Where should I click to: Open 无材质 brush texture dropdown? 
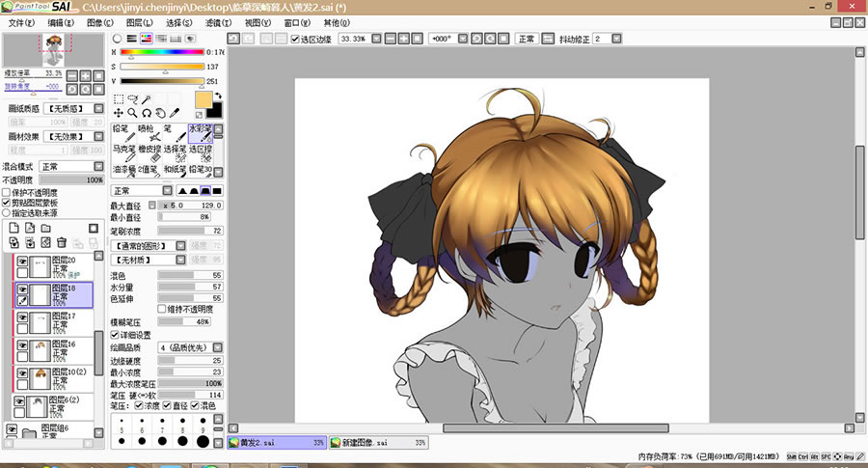(x=180, y=260)
